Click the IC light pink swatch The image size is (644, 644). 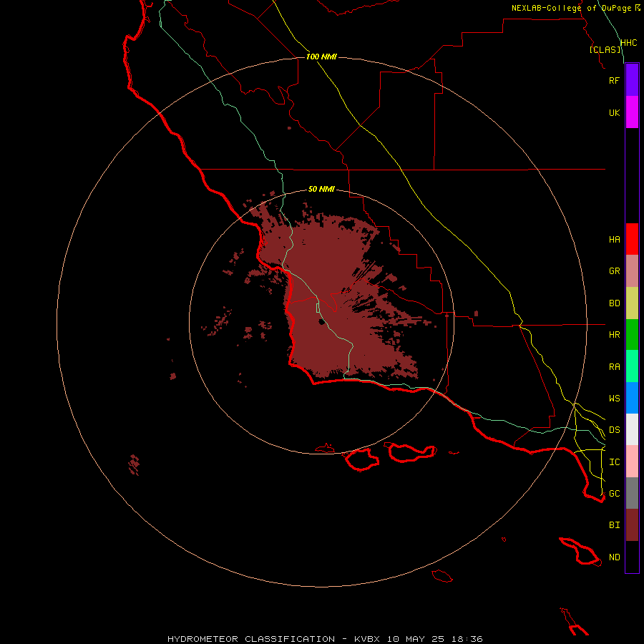point(632,462)
